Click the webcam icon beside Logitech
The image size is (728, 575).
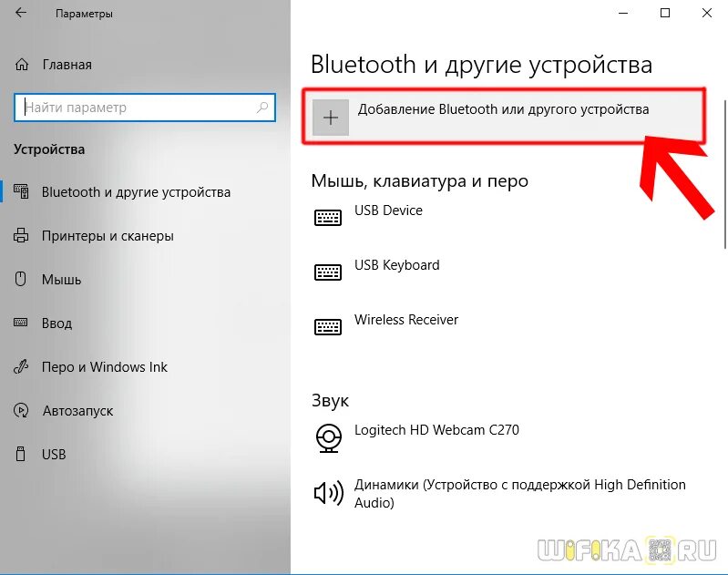[x=329, y=437]
